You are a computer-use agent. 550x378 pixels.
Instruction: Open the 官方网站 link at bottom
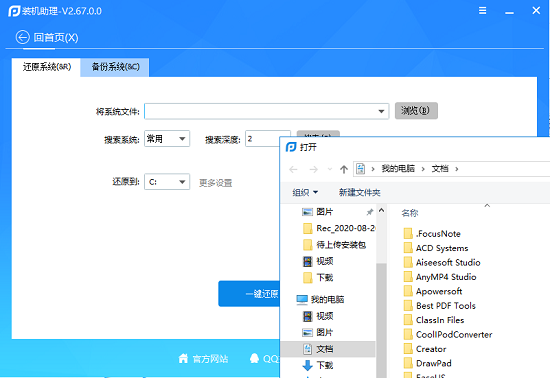pos(210,359)
